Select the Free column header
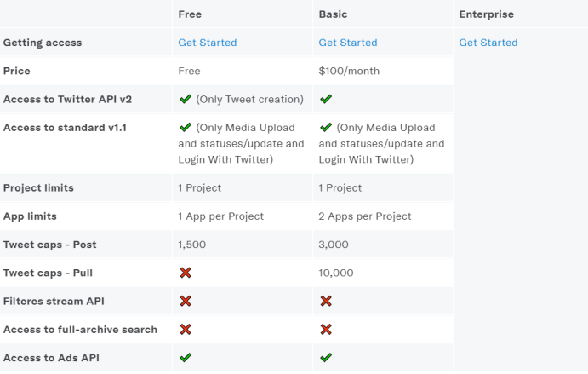The image size is (588, 374). pyautogui.click(x=190, y=14)
